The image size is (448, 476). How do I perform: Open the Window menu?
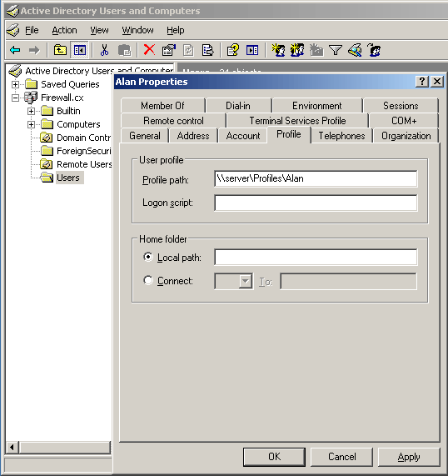tap(137, 30)
